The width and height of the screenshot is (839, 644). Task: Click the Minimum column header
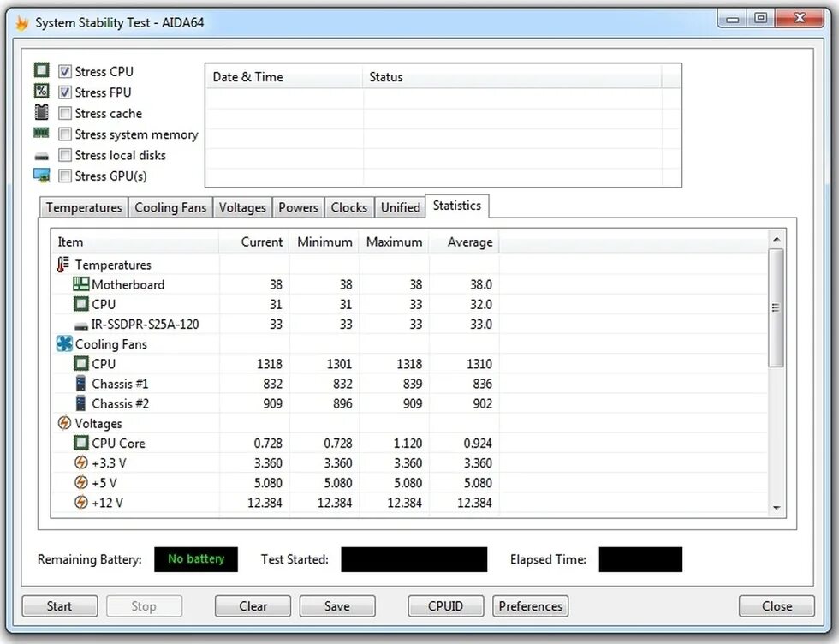pos(324,242)
